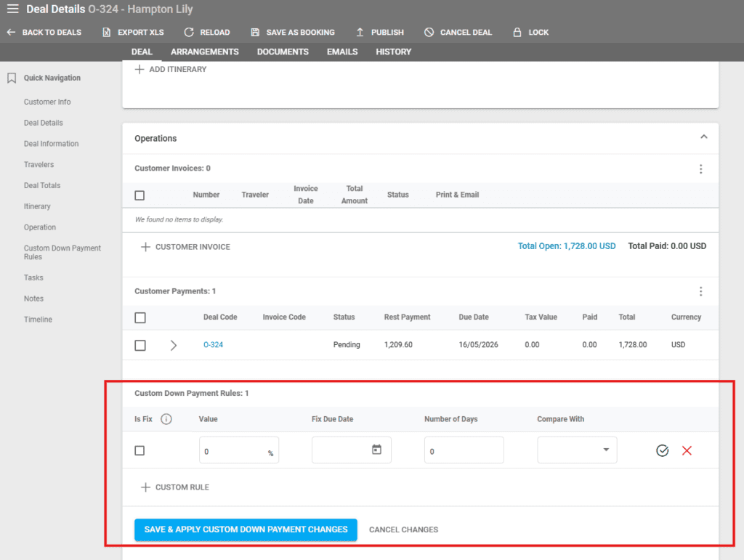Check the Customer Invoices select-all checkbox
Viewport: 744px width, 560px height.
pos(139,195)
